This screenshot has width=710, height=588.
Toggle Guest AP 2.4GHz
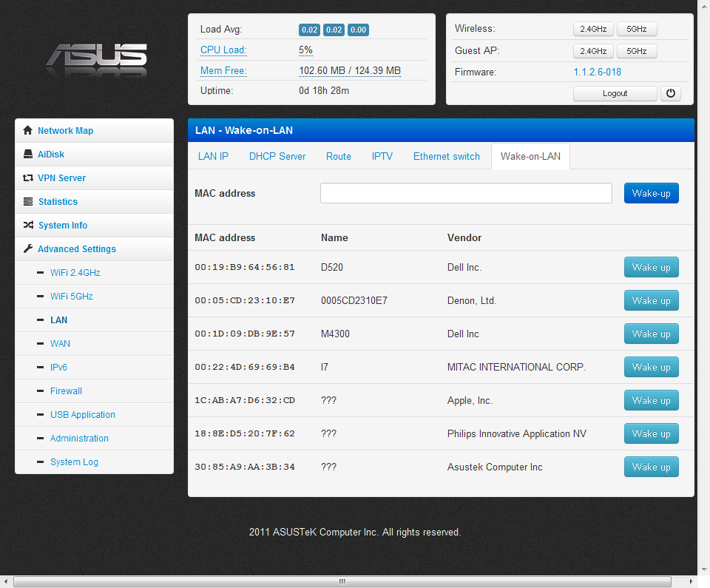593,51
